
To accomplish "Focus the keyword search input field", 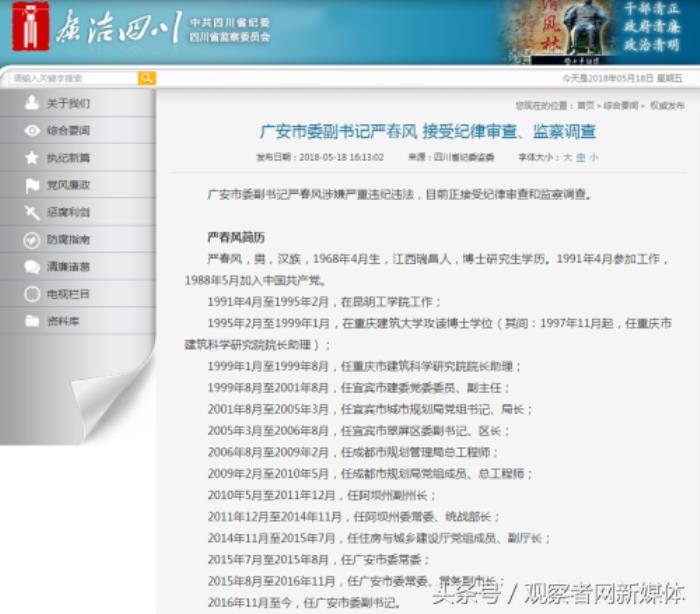I will (x=72, y=78).
